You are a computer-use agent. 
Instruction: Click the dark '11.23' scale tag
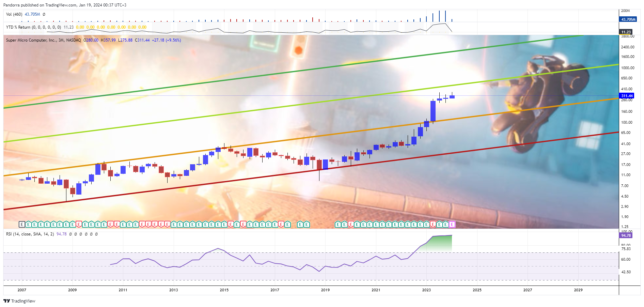point(626,32)
